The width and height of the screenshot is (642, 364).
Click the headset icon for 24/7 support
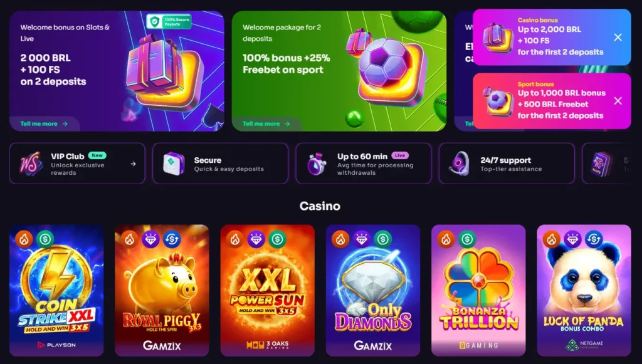pyautogui.click(x=460, y=164)
